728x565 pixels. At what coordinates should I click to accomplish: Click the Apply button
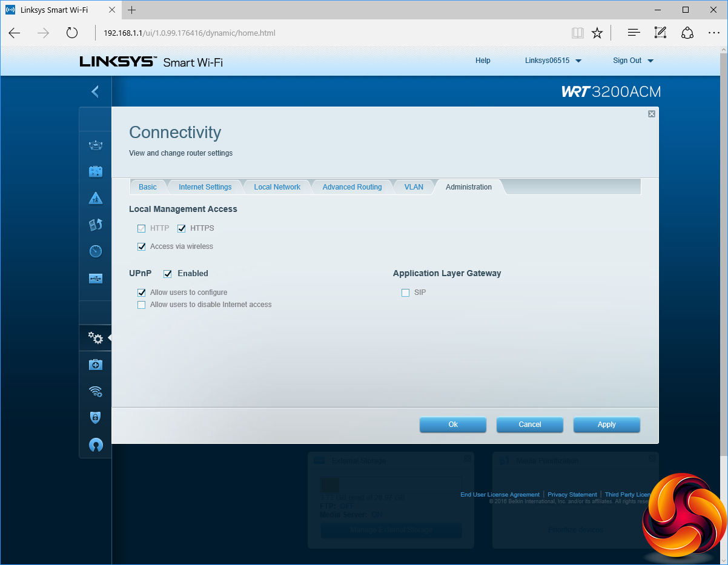coord(606,425)
